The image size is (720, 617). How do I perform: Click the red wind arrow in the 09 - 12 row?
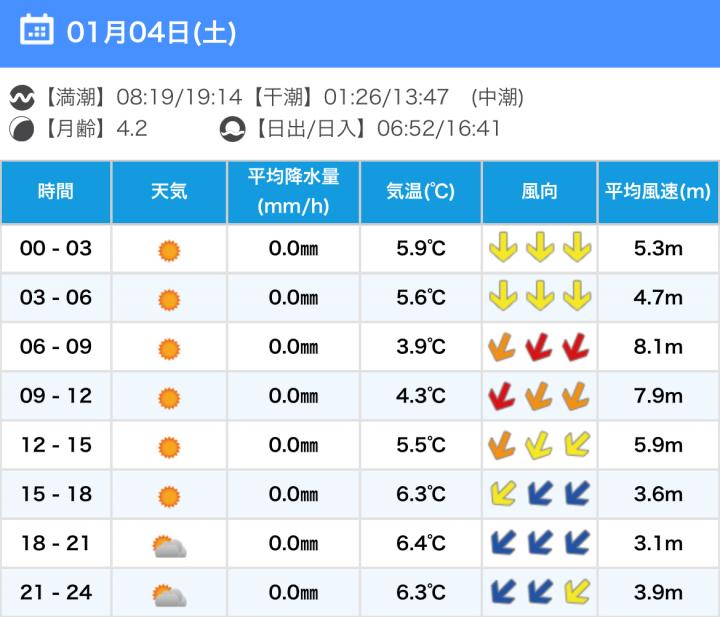point(502,396)
